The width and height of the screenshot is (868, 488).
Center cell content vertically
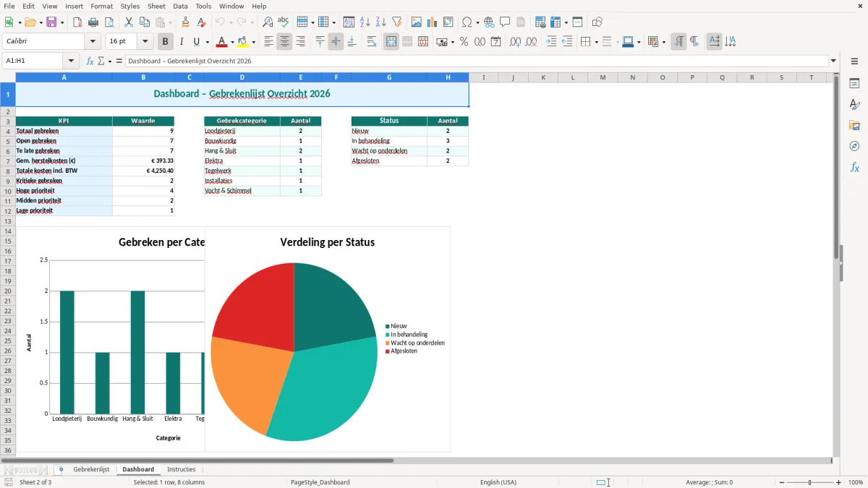[336, 42]
